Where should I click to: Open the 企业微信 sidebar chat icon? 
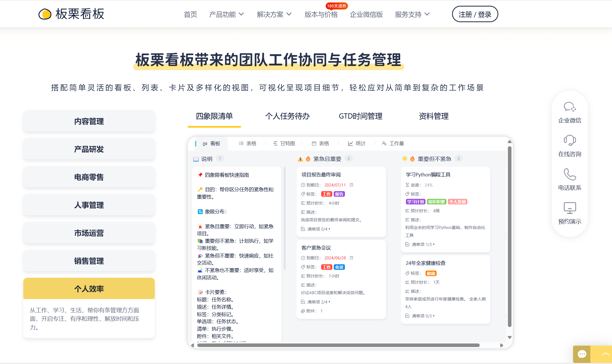570,107
